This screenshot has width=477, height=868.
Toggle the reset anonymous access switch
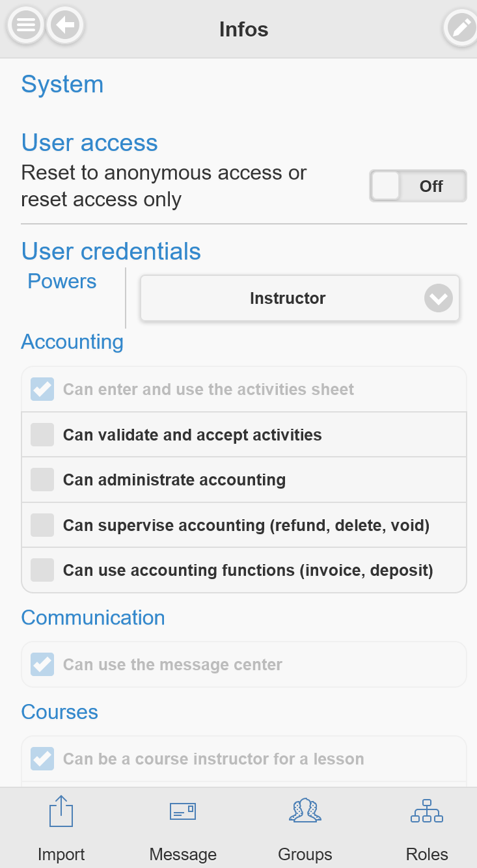pos(418,186)
